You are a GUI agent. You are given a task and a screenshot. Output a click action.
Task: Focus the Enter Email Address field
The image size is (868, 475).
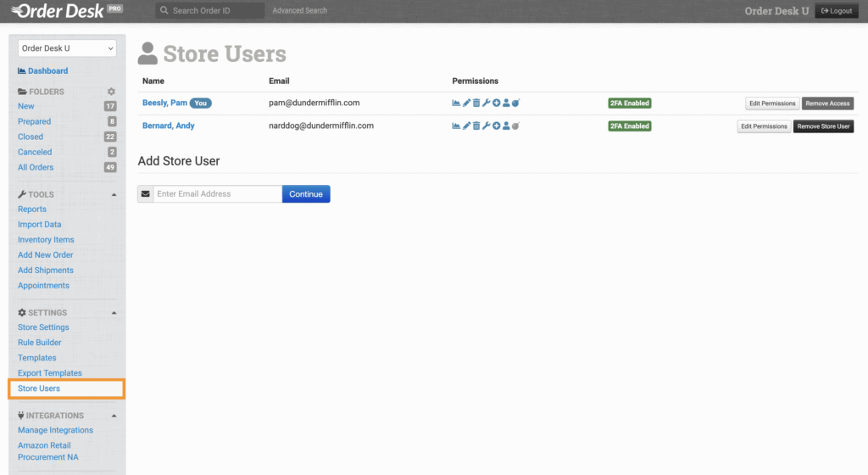217,194
